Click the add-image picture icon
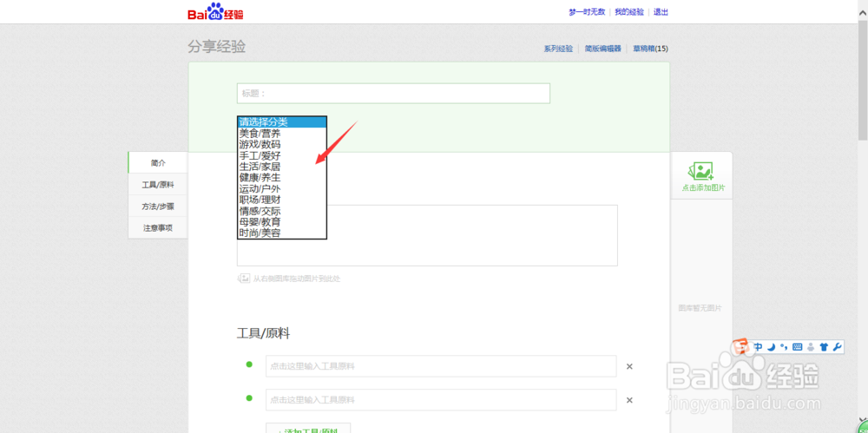 pyautogui.click(x=702, y=171)
